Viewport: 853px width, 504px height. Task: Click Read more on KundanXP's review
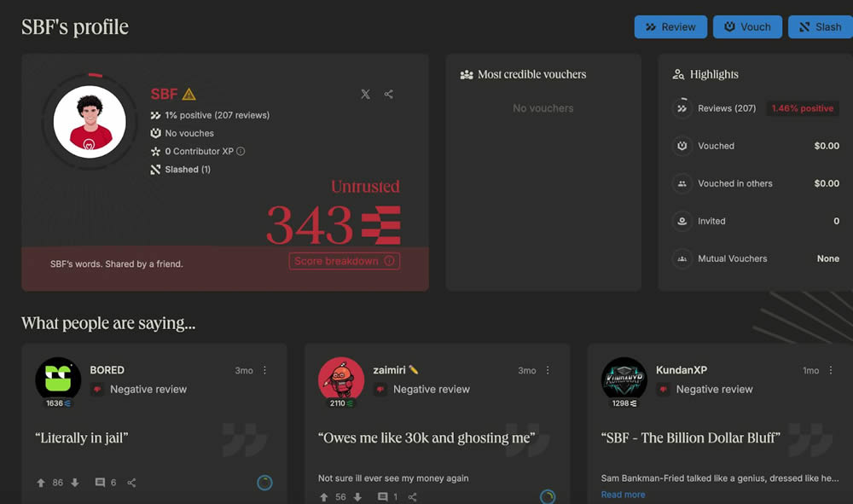[623, 495]
